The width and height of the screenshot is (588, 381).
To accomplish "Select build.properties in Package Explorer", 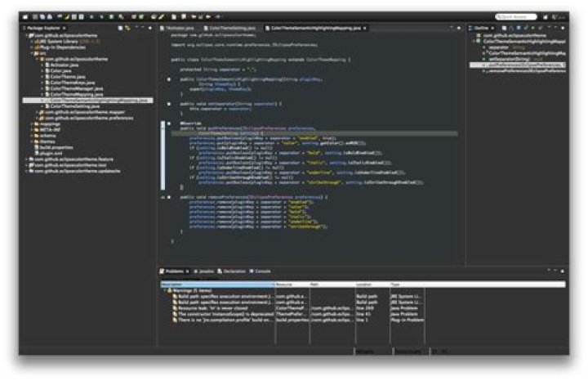I will coord(56,147).
